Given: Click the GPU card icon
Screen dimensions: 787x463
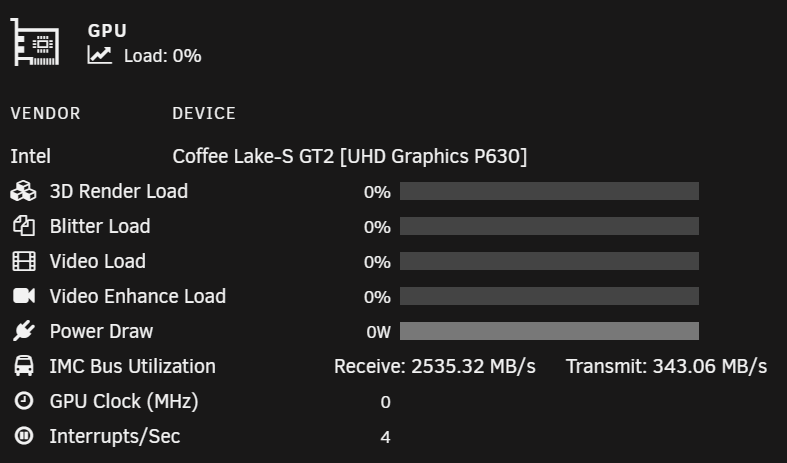Looking at the screenshot, I should 35,42.
